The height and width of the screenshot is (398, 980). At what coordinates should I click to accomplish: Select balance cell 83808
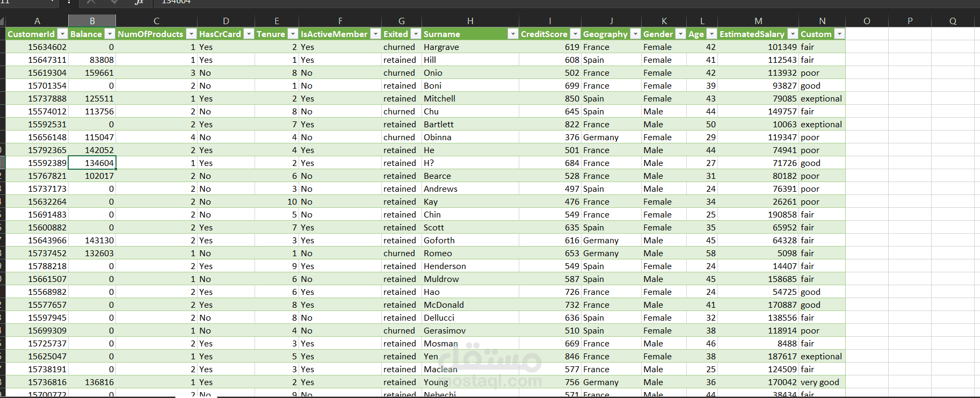click(92, 60)
